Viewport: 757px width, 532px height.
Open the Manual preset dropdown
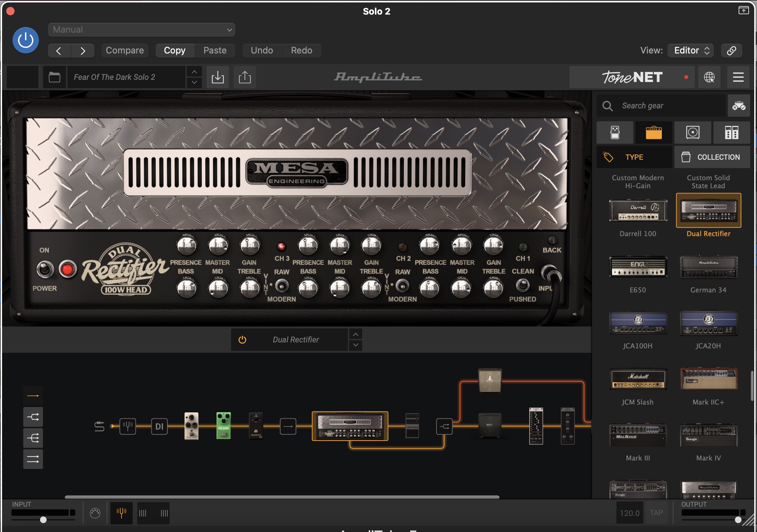tap(141, 30)
